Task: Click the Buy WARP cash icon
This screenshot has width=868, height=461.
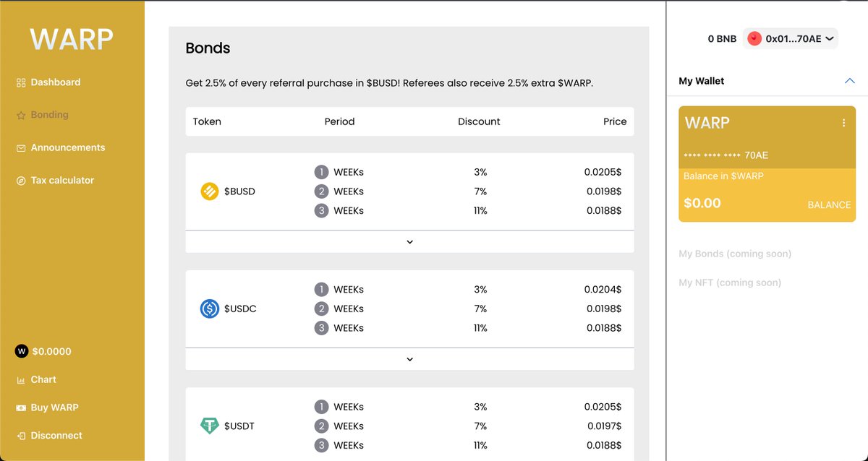Action: [x=21, y=408]
